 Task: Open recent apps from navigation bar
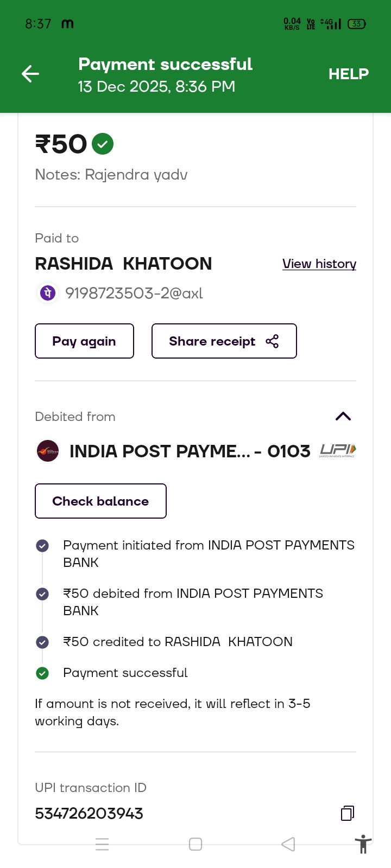(x=102, y=844)
